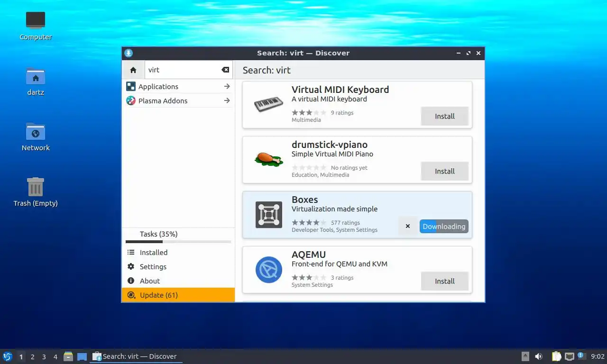Switch to workspace 4

[55, 357]
